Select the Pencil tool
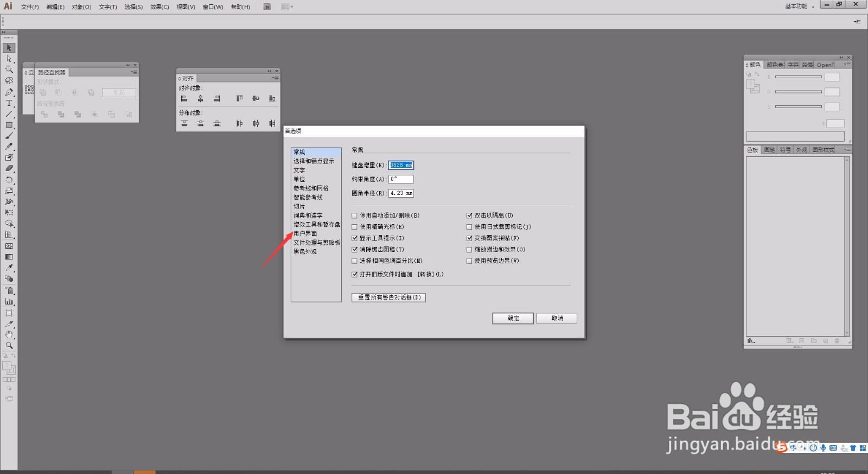This screenshot has width=868, height=474. tap(9, 147)
